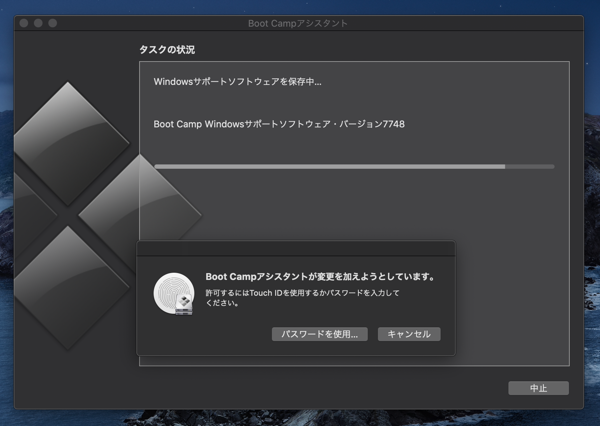Click the zoom window button
Viewport: 600px width, 426px height.
click(x=53, y=23)
